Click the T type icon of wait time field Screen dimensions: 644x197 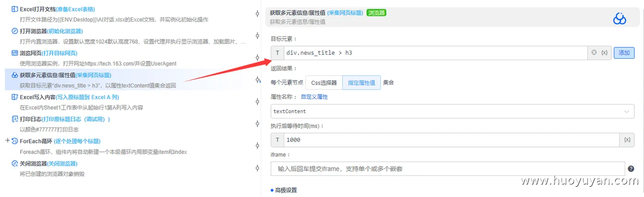pyautogui.click(x=277, y=140)
